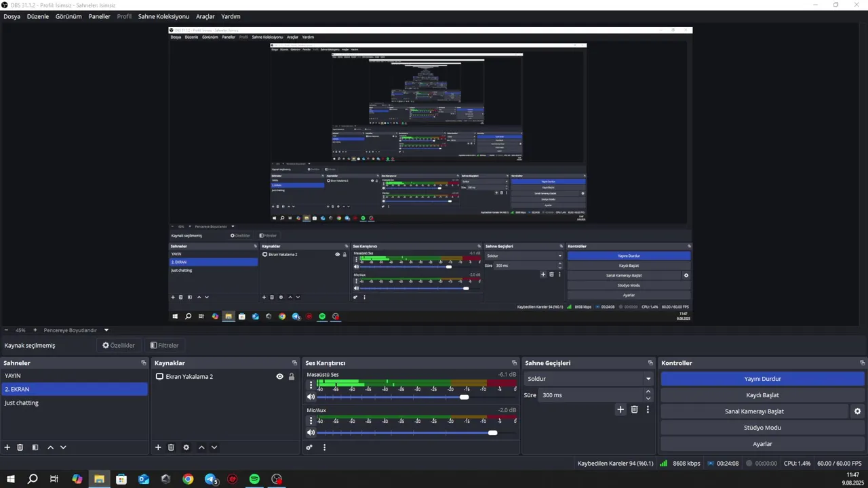Click the 8608 kbps status text
The width and height of the screenshot is (868, 488).
point(686,464)
